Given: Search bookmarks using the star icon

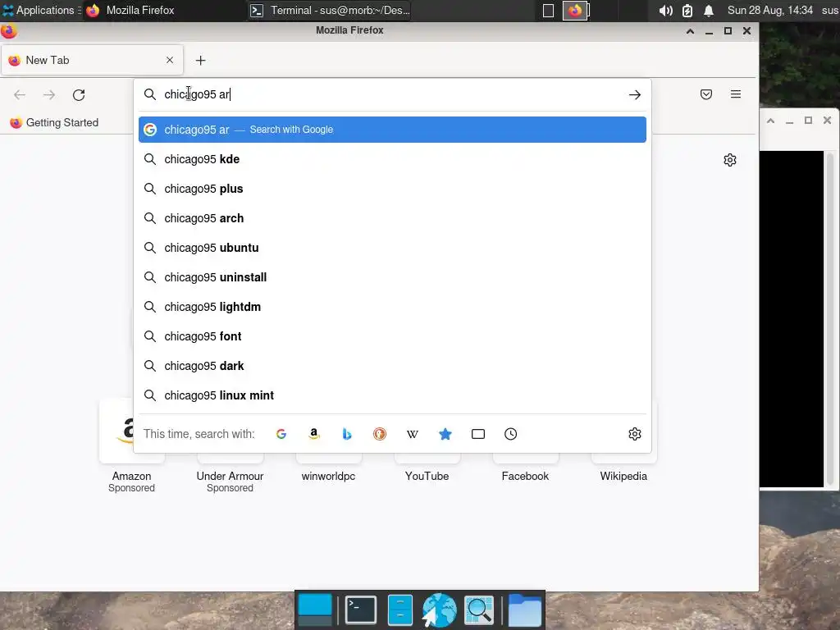Looking at the screenshot, I should pos(445,434).
